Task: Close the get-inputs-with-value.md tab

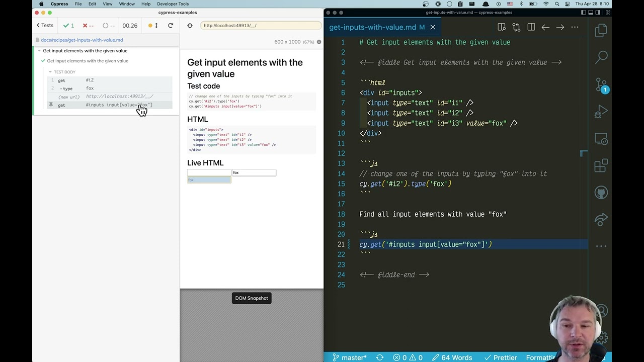Action: 433,27
